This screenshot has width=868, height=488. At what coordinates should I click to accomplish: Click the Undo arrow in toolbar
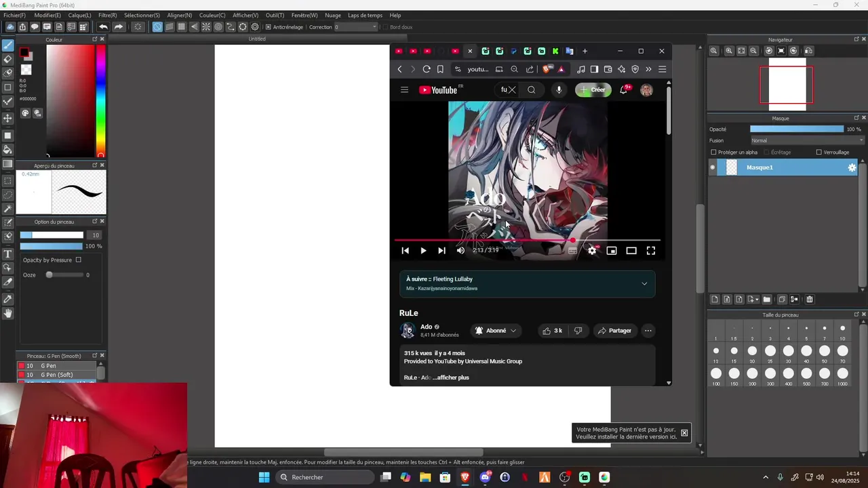click(103, 27)
